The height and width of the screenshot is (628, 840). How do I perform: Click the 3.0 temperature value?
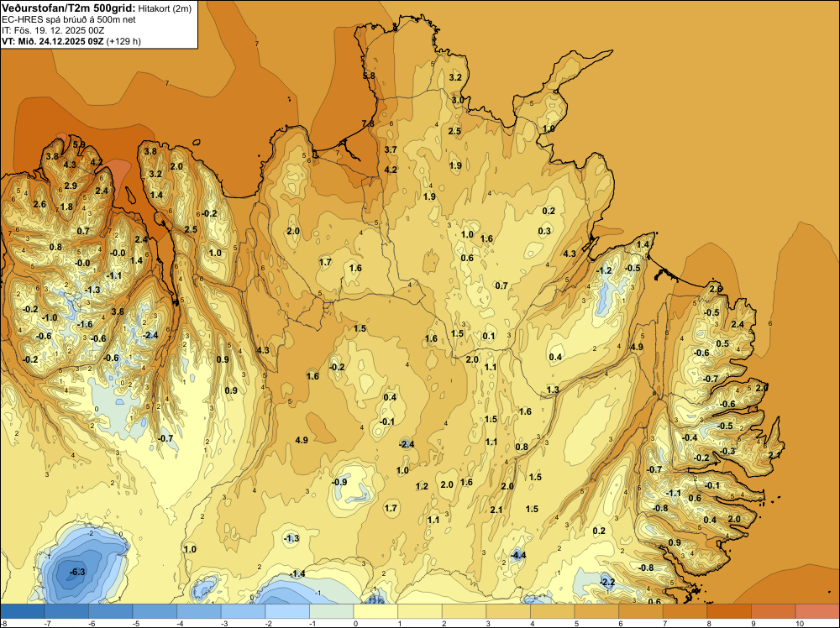click(458, 100)
